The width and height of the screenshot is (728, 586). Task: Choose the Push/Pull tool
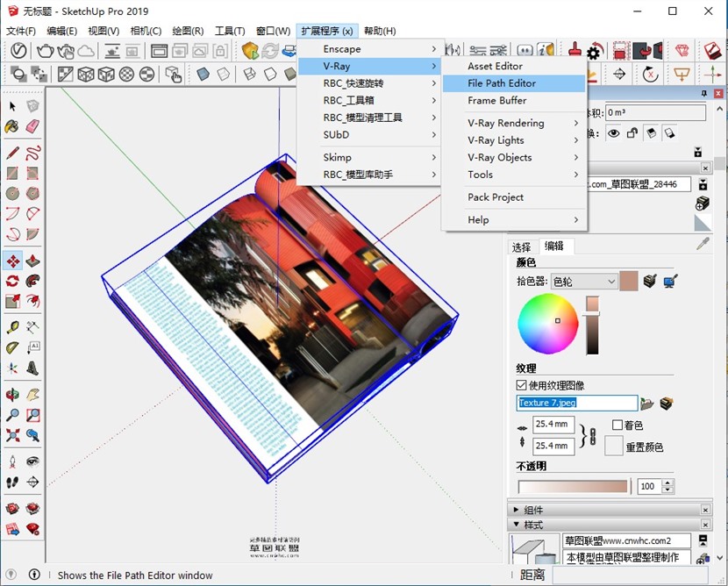33,261
